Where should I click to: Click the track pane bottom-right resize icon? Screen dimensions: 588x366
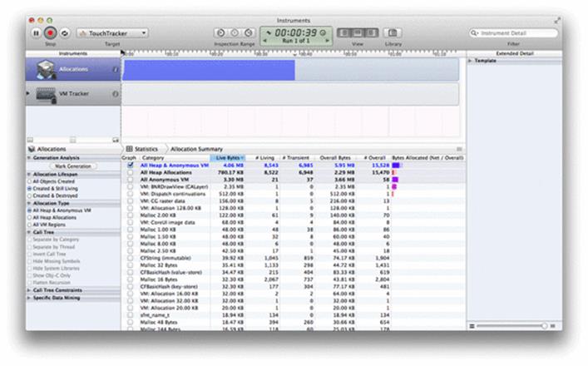point(116,140)
